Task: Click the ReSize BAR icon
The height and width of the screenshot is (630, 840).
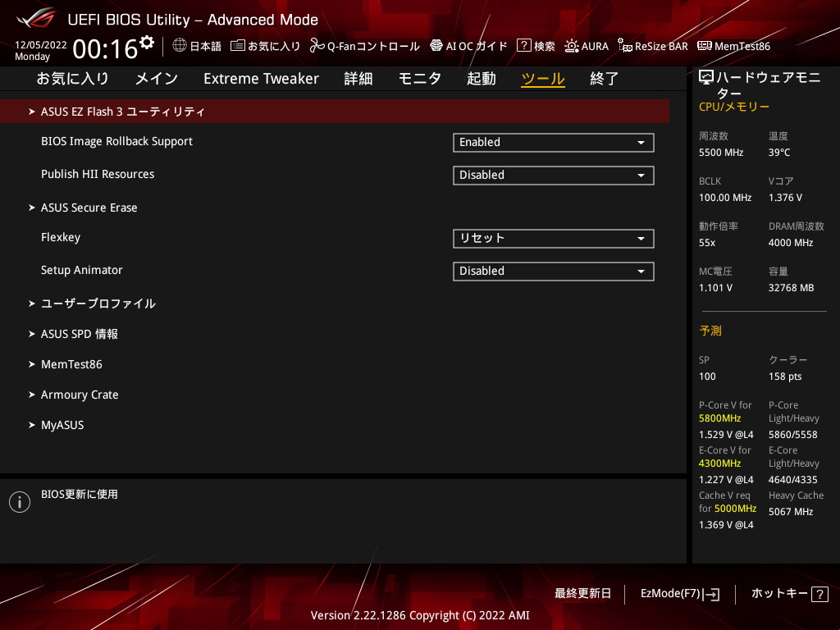Action: [625, 46]
